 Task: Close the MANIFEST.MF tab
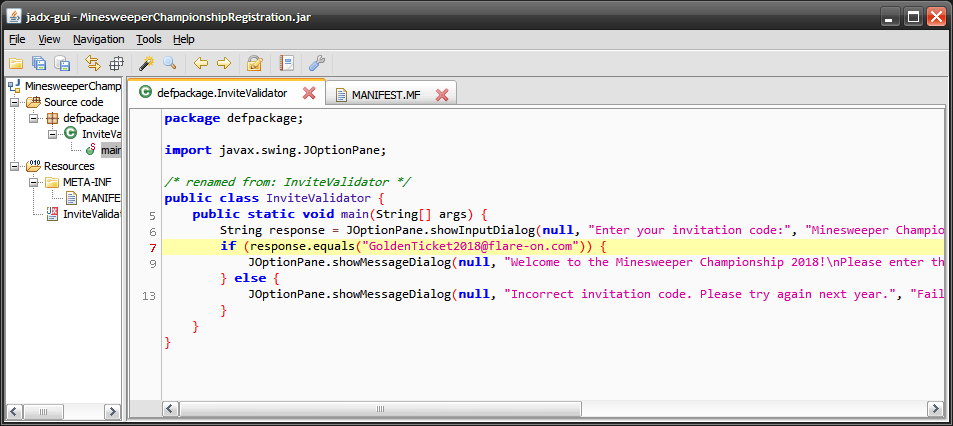point(442,95)
